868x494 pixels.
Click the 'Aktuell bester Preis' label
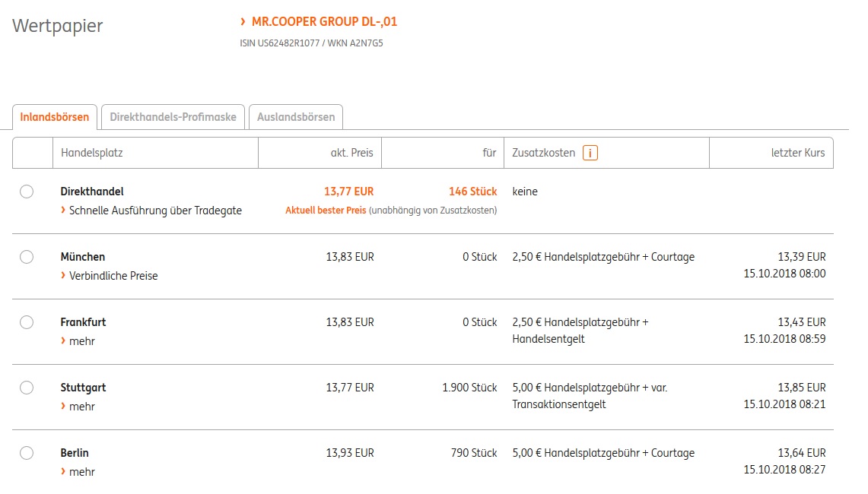(326, 211)
